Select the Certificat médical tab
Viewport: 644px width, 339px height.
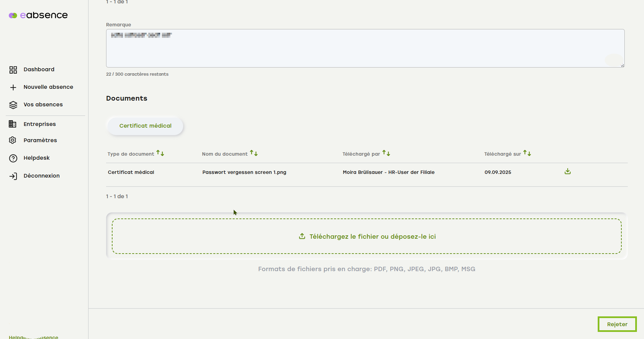point(145,126)
